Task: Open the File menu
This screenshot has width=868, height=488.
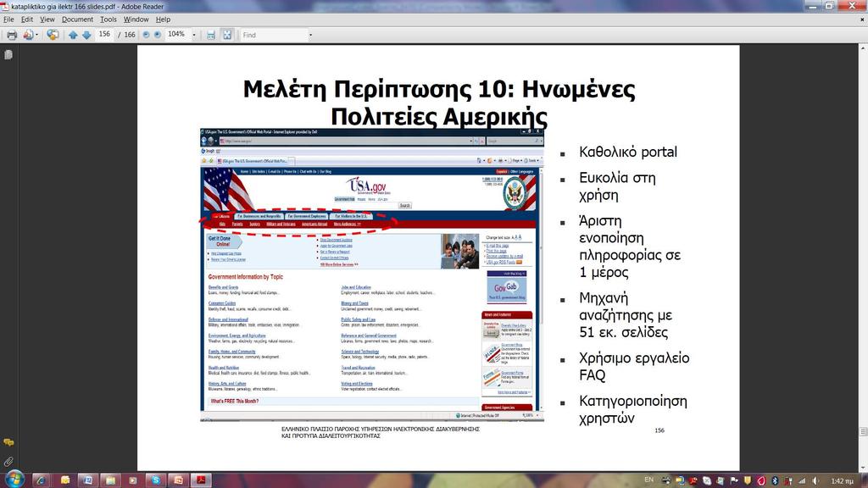Action: 8,19
